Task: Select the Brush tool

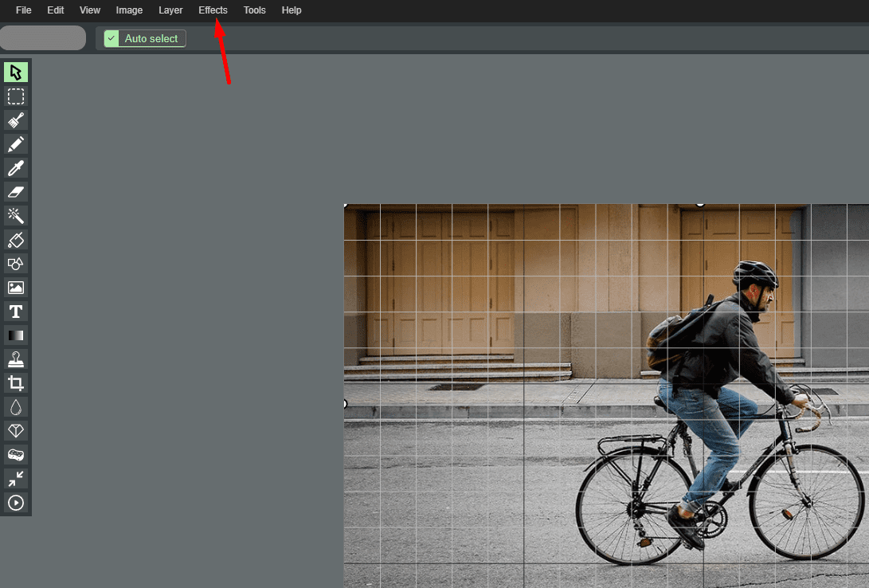Action: (x=16, y=120)
